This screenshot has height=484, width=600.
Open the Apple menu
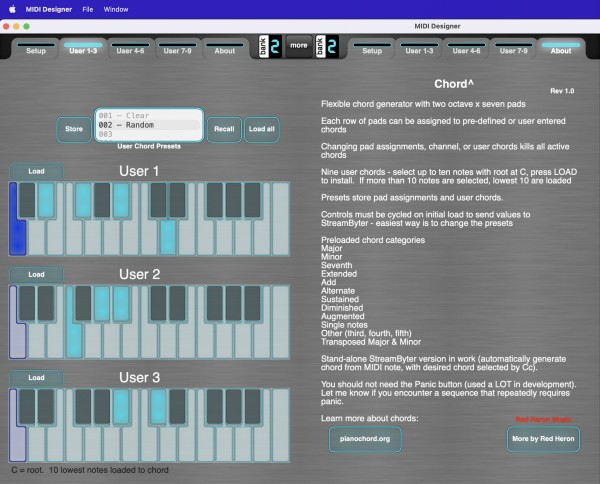12,9
